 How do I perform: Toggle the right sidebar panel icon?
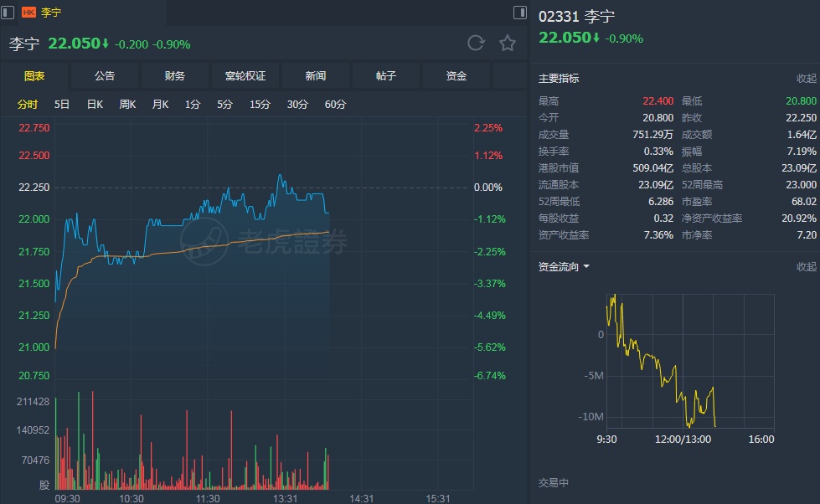[x=520, y=13]
